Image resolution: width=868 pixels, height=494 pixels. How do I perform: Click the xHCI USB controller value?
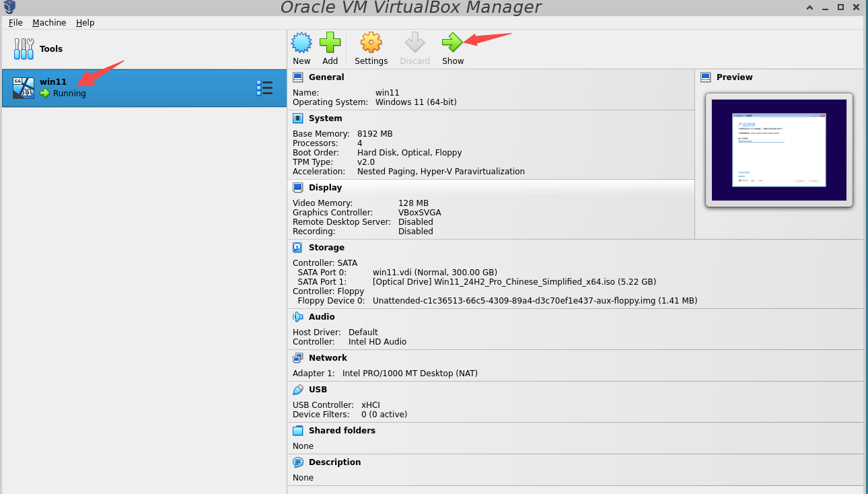coord(371,405)
